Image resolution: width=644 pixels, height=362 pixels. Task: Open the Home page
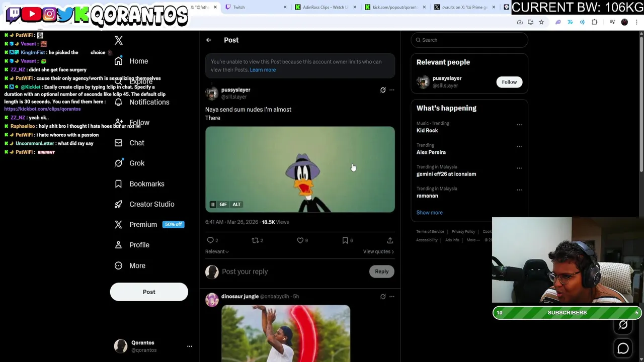(x=131, y=61)
